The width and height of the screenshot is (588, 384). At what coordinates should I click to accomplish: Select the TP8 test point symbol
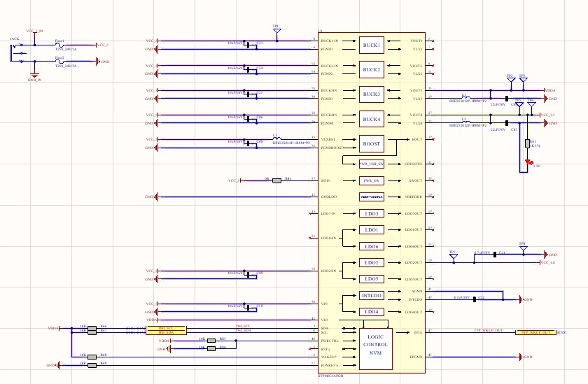click(x=523, y=249)
